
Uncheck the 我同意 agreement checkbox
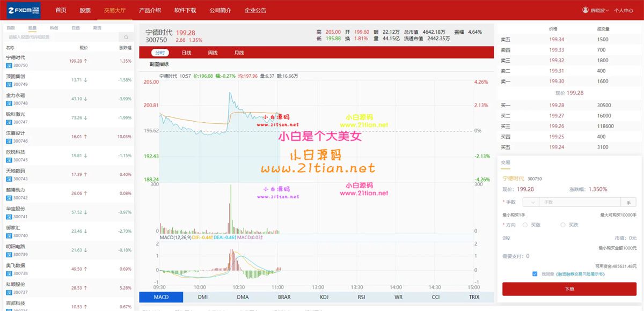coord(535,273)
